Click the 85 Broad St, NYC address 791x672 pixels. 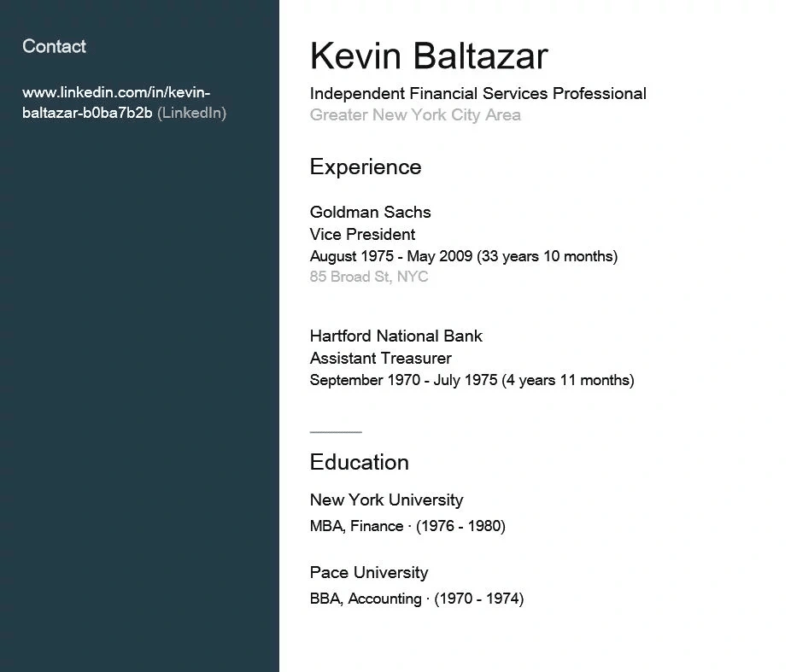click(x=369, y=277)
